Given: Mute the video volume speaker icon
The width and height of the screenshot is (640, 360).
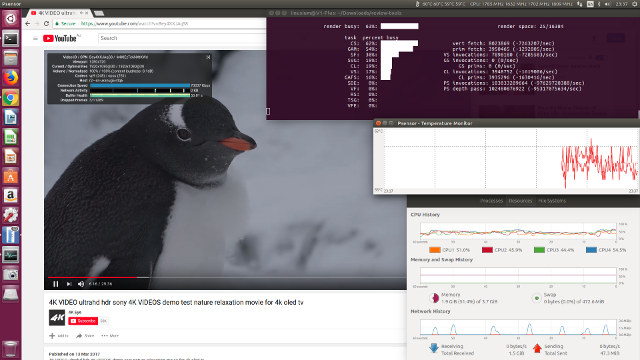Looking at the screenshot, I should click(81, 284).
